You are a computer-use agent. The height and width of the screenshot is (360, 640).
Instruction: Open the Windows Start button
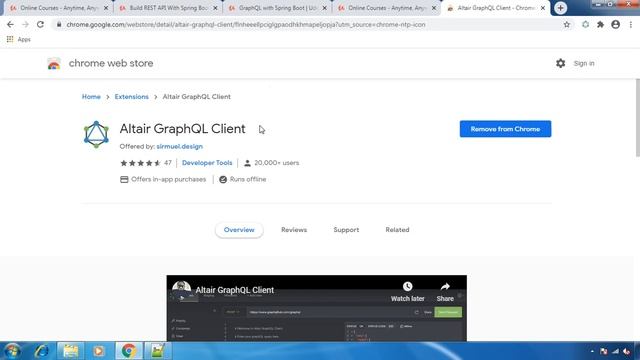[12, 351]
